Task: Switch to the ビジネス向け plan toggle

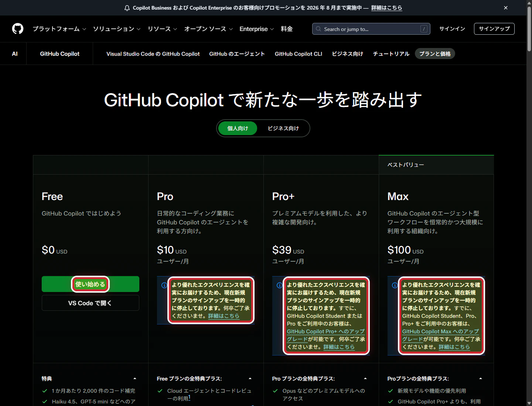Action: [283, 128]
